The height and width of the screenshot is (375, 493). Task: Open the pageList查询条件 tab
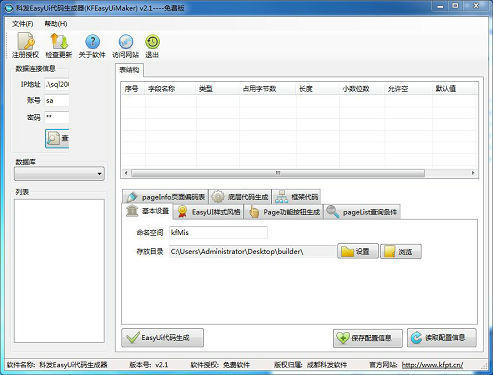pos(362,212)
